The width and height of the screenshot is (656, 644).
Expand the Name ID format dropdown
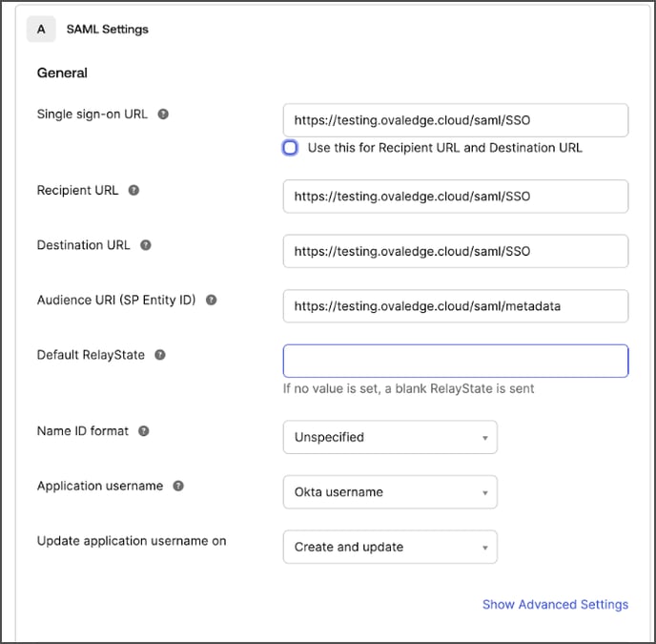[390, 437]
